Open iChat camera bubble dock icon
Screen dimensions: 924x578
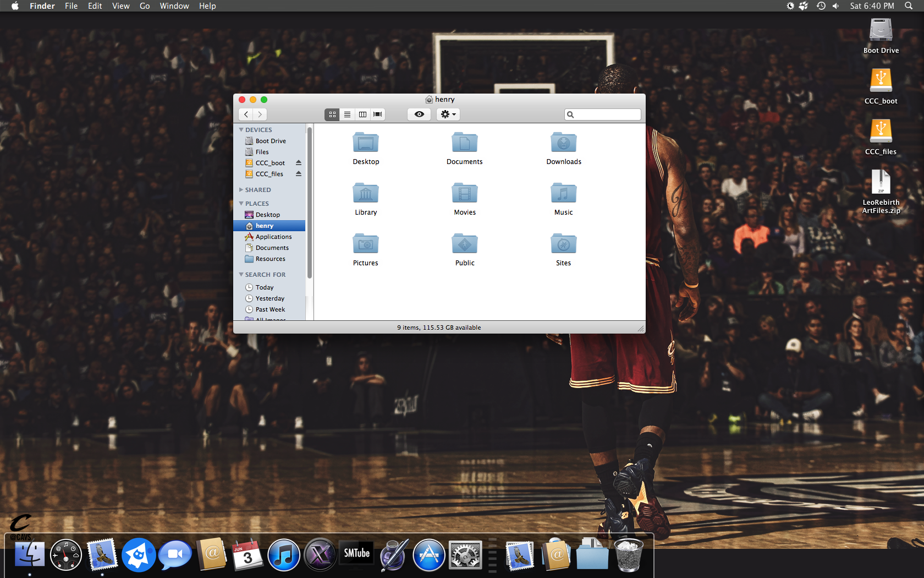[175, 554]
